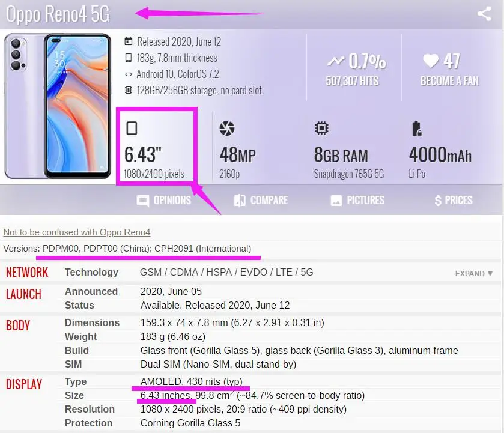Click the heart icon to become a fan

coord(431,61)
